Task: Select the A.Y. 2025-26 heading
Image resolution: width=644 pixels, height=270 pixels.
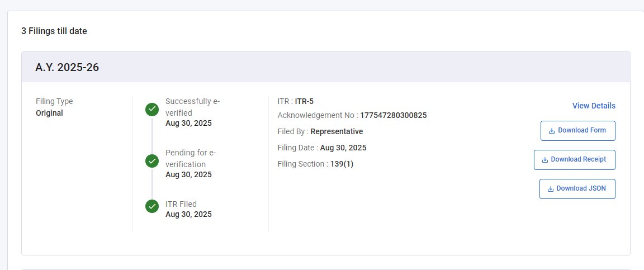Action: 67,68
